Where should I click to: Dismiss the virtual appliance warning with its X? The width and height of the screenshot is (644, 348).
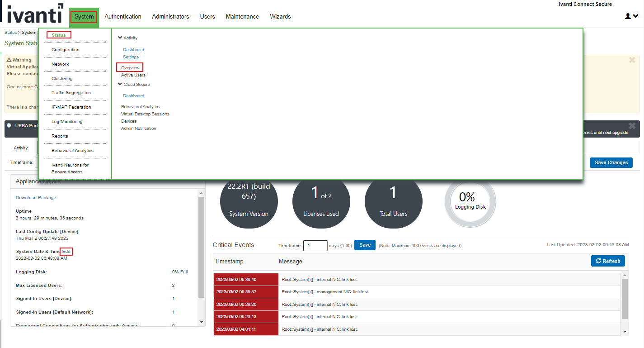click(631, 59)
